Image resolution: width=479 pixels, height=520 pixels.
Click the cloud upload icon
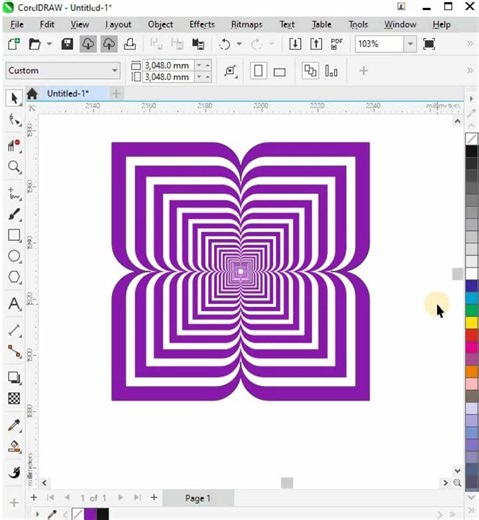tap(109, 44)
